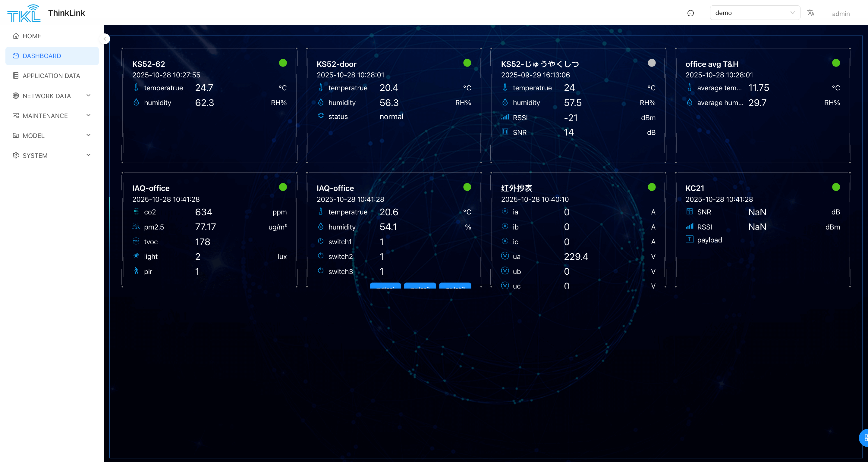Click the payload text icon in KC21
The width and height of the screenshot is (868, 462).
pyautogui.click(x=689, y=239)
